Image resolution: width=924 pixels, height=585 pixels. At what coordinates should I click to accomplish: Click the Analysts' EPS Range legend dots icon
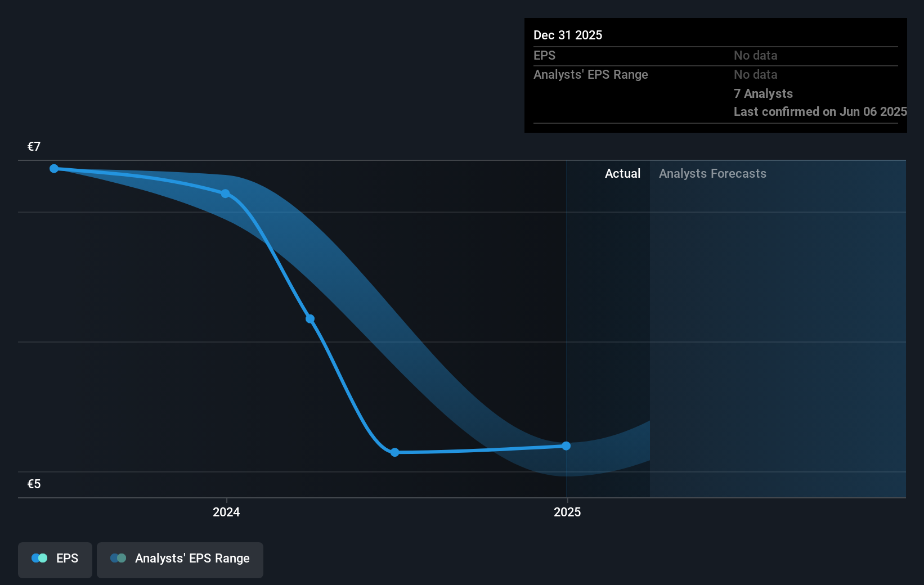coord(118,558)
